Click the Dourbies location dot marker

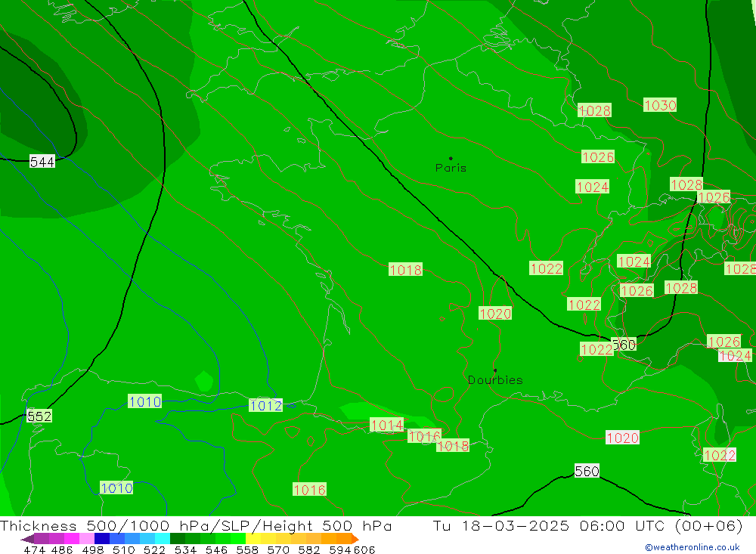(x=495, y=370)
